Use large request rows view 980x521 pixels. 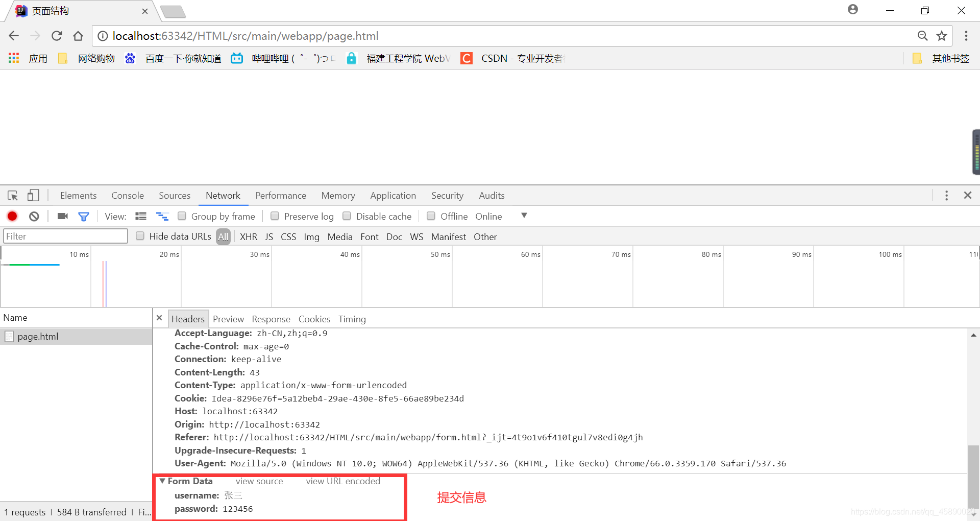[141, 216]
